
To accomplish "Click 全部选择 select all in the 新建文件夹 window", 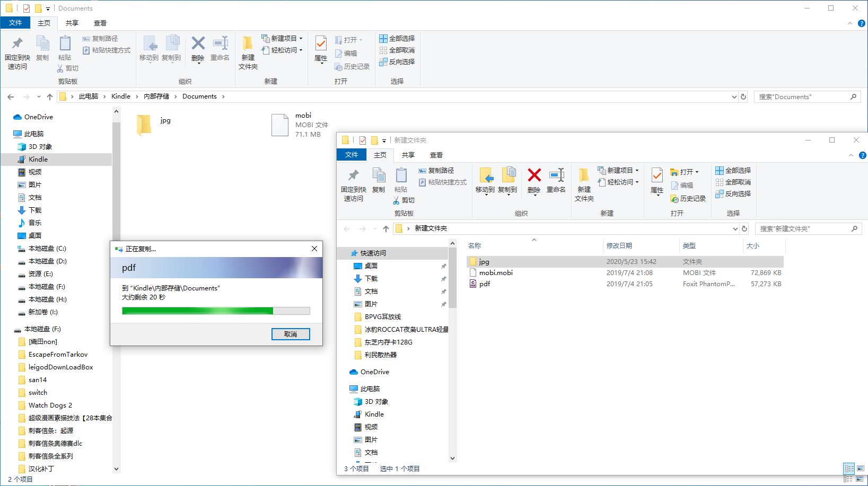I will click(733, 170).
